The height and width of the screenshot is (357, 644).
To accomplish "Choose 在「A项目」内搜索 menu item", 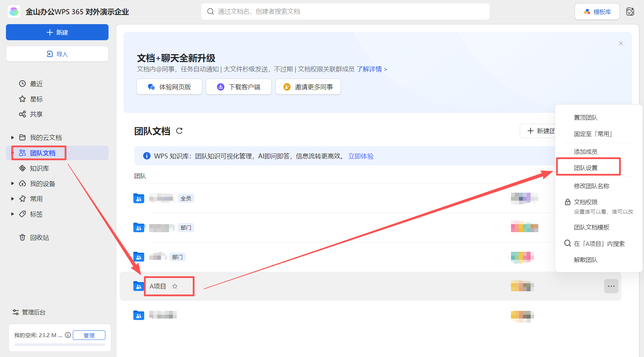I will (598, 243).
